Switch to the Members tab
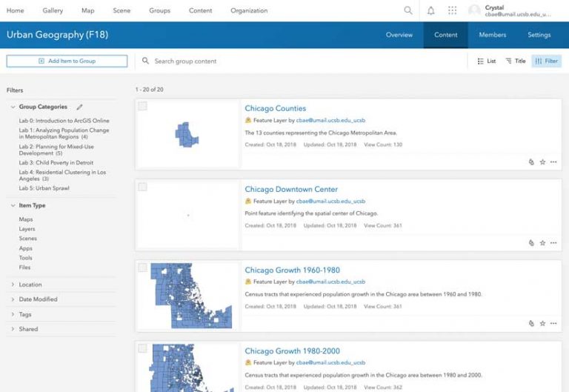Screen dimensions: 569x392 (493, 35)
